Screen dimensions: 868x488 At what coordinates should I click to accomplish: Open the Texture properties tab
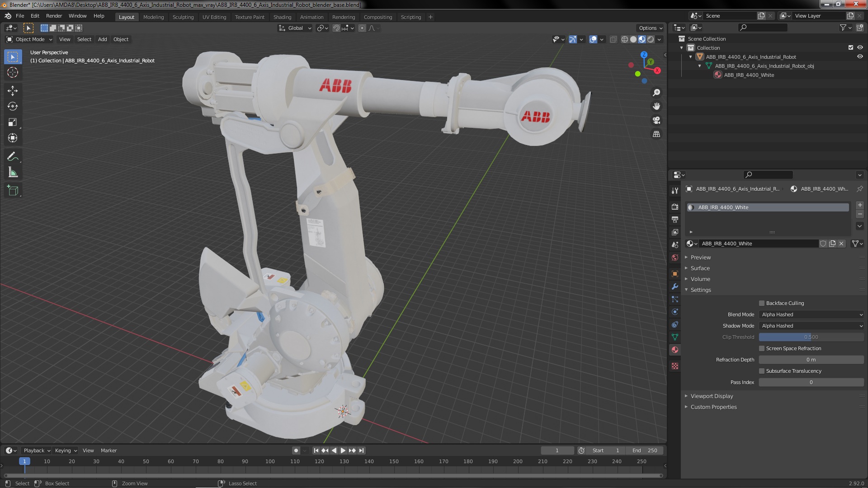[x=675, y=366]
